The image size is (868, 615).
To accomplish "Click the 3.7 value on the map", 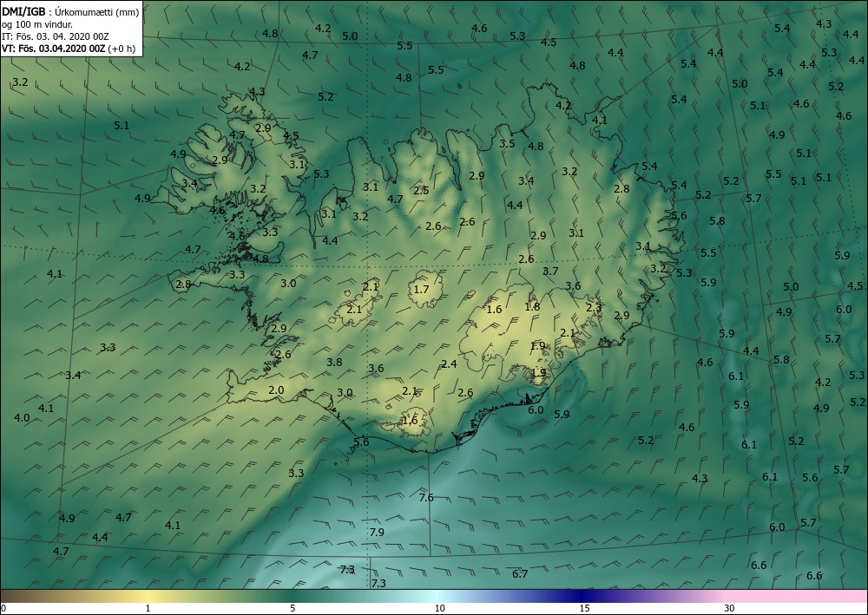I will [x=550, y=271].
